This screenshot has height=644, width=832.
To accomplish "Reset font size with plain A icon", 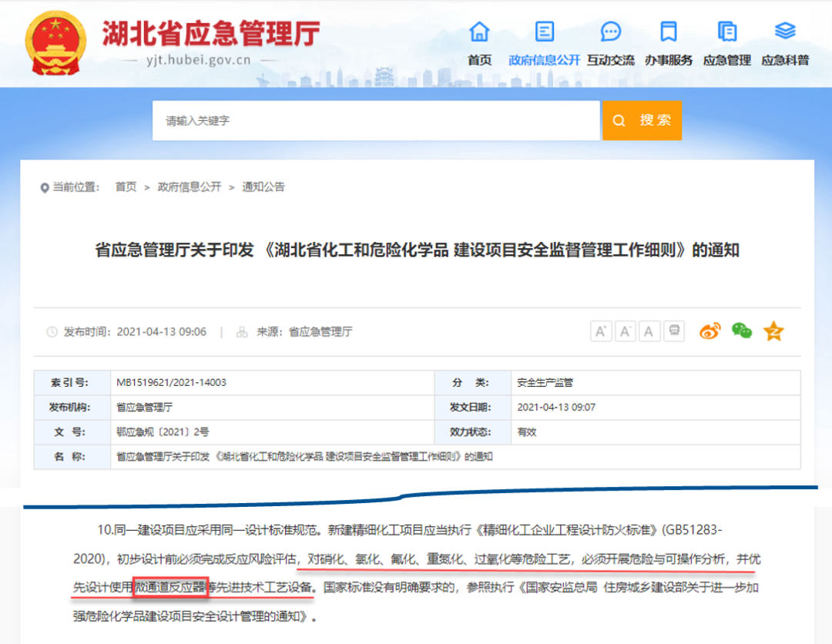I will click(x=649, y=331).
